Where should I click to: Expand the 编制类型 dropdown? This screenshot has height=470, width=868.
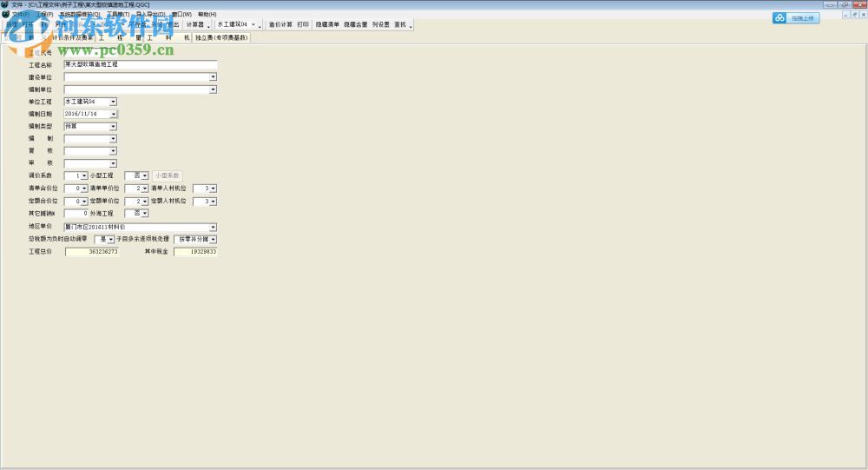click(113, 126)
